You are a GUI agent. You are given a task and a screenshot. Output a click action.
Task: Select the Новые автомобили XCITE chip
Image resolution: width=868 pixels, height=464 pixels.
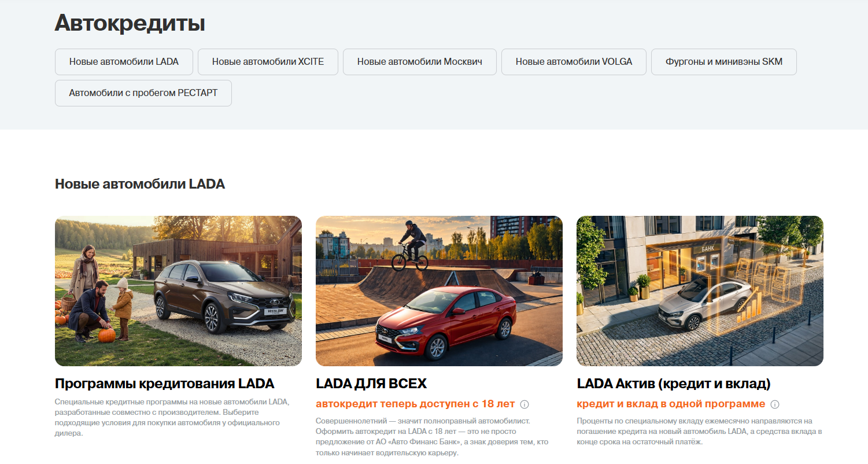click(x=268, y=62)
